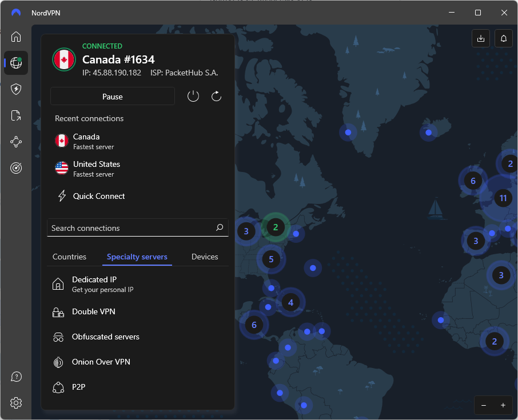This screenshot has height=420, width=518.
Task: Open Settings gear in sidebar
Action: [16, 403]
